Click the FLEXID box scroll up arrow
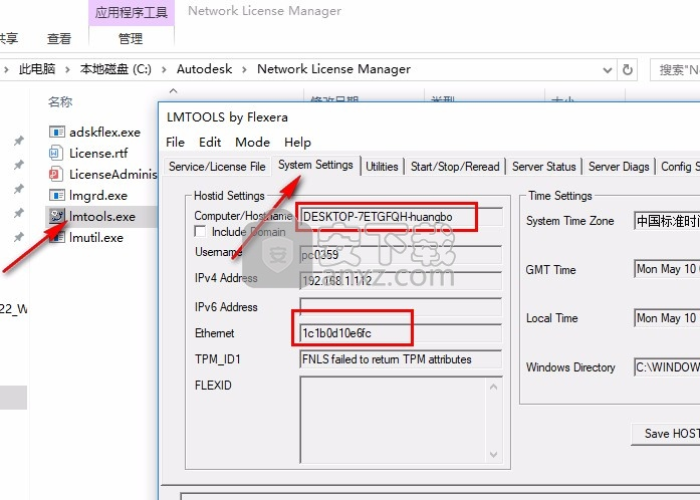The height and width of the screenshot is (500, 700). 493,387
